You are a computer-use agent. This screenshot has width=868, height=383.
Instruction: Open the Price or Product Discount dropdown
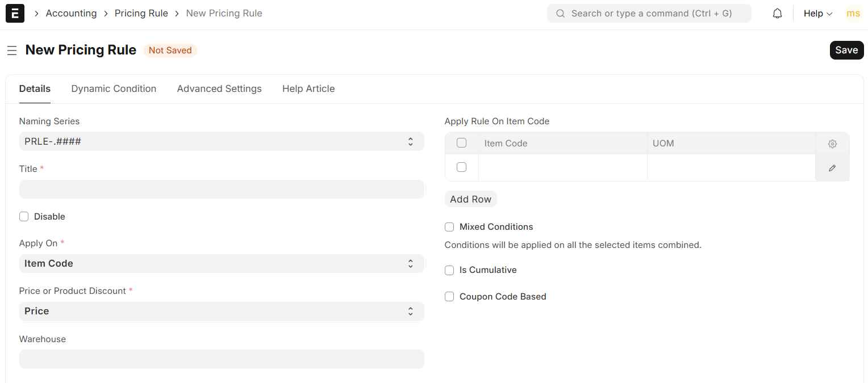click(222, 311)
